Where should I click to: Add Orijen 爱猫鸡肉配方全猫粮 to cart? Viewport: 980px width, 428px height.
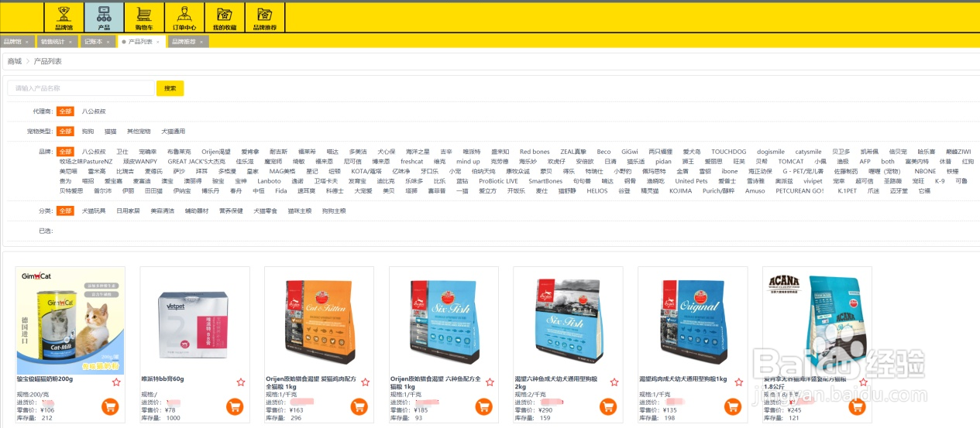click(x=359, y=406)
